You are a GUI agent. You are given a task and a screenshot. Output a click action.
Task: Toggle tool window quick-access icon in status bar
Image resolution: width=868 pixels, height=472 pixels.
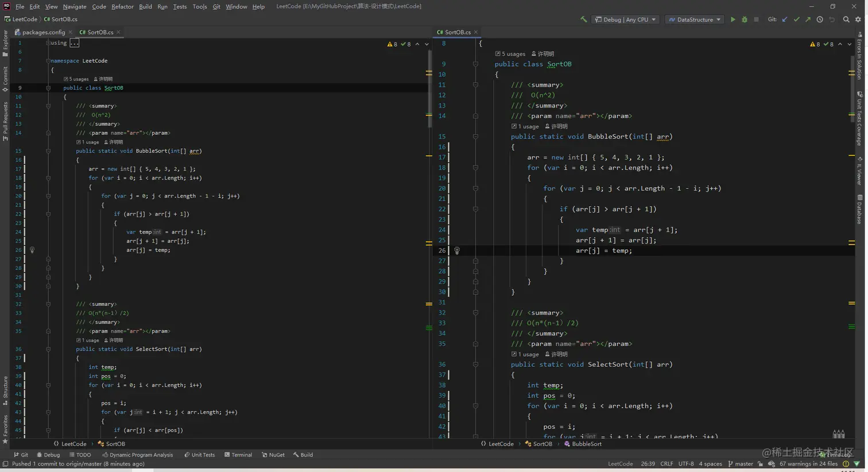pos(5,464)
